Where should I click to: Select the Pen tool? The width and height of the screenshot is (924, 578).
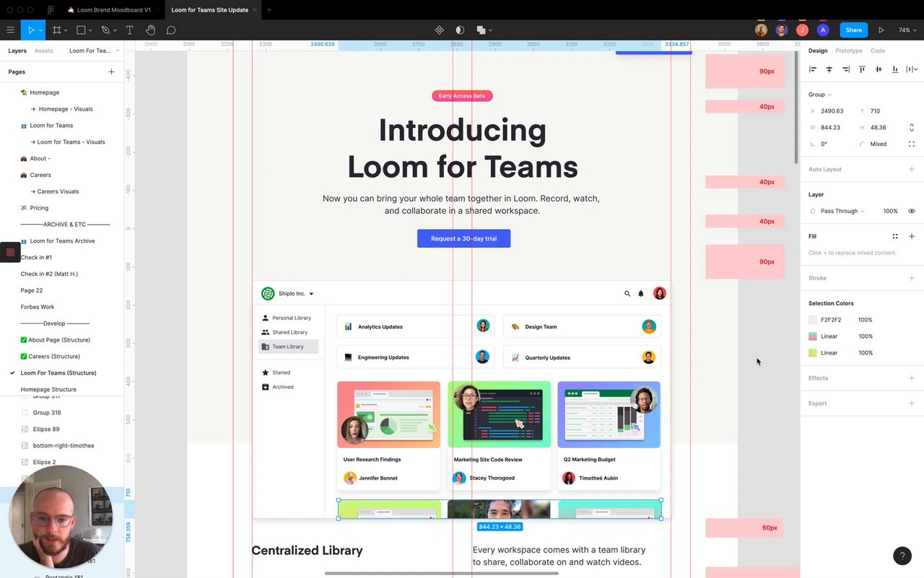pyautogui.click(x=105, y=30)
